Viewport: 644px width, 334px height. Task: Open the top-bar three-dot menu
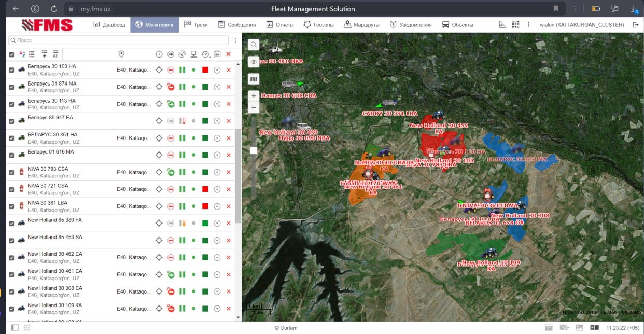pyautogui.click(x=528, y=25)
